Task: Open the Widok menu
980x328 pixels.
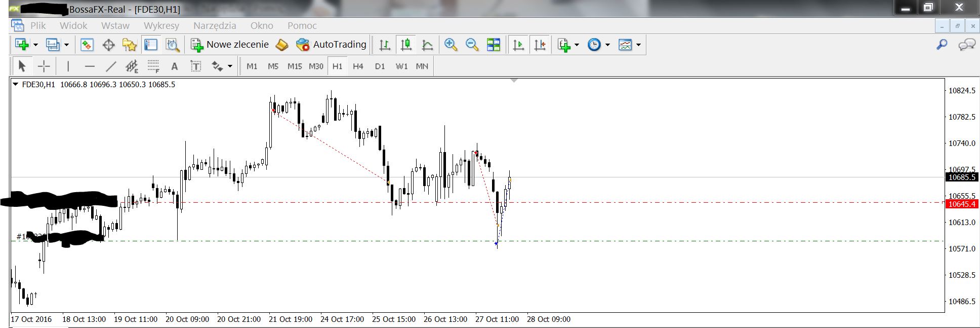Action: click(x=73, y=25)
